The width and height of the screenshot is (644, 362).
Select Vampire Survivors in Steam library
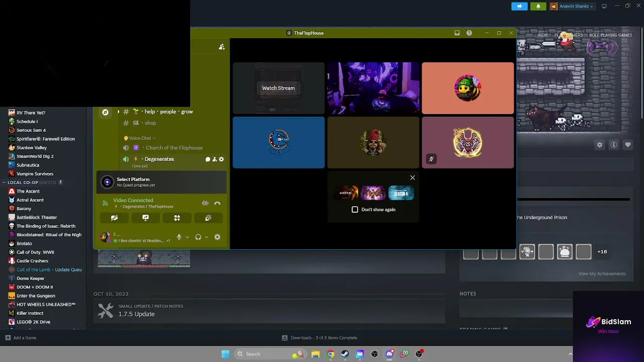(x=35, y=174)
